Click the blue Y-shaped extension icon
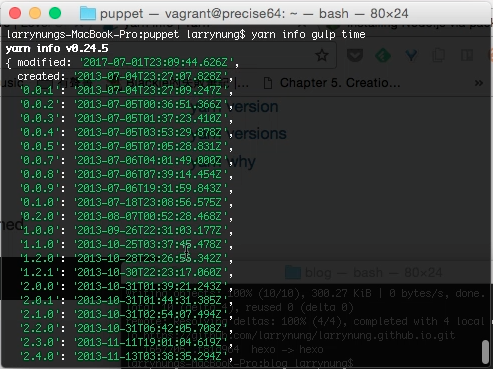 [x=411, y=55]
